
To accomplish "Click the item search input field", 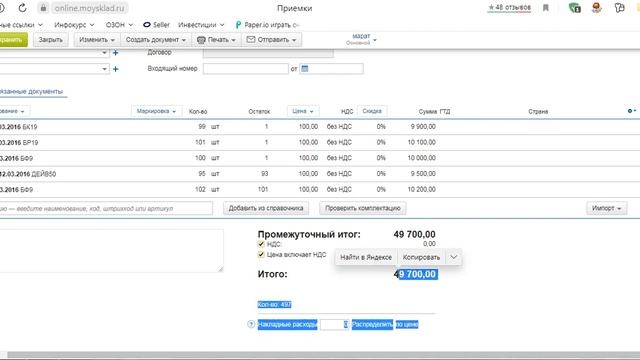I will 105,208.
